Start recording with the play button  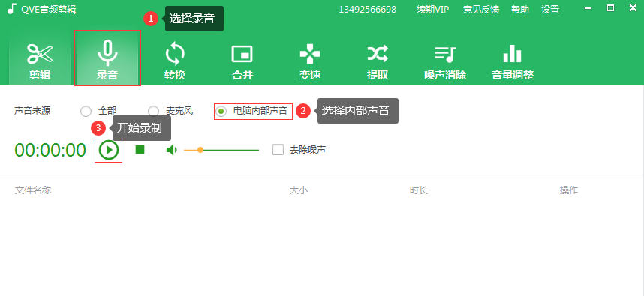(108, 150)
